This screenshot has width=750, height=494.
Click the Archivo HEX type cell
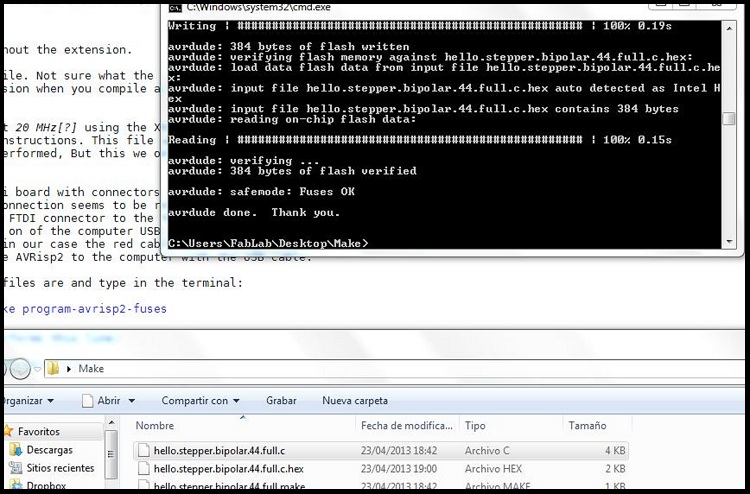493,469
